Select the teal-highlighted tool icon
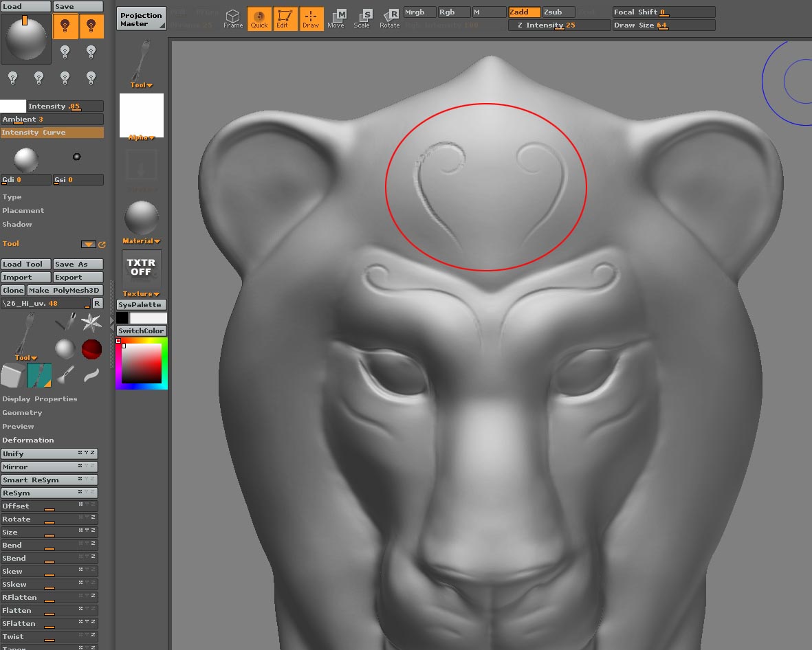The image size is (812, 650). pyautogui.click(x=39, y=375)
